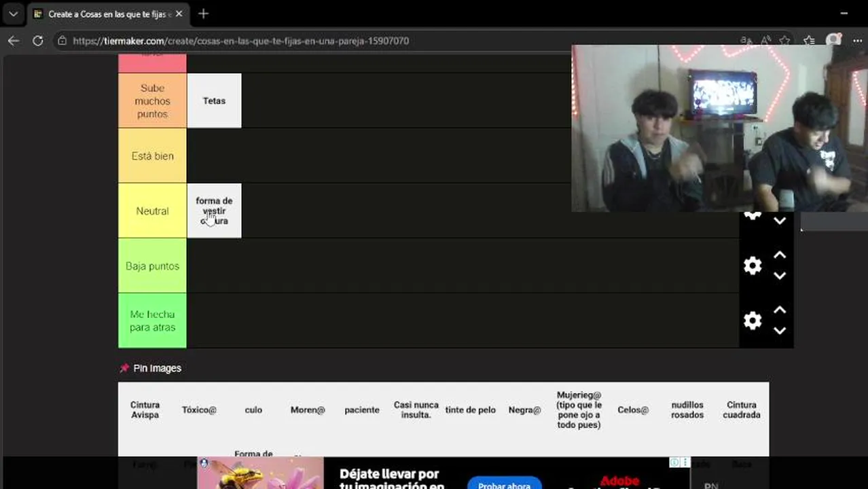This screenshot has width=868, height=489.
Task: Select Está bien tier label
Action: point(152,156)
